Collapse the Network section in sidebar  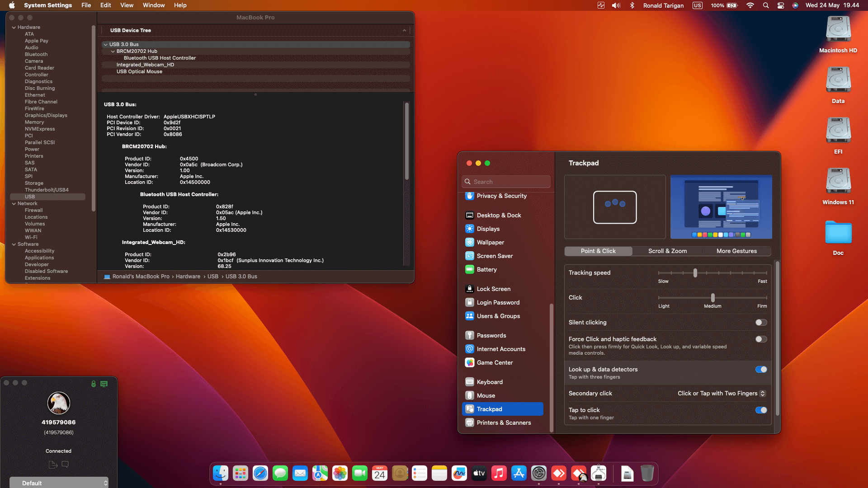[x=14, y=203]
